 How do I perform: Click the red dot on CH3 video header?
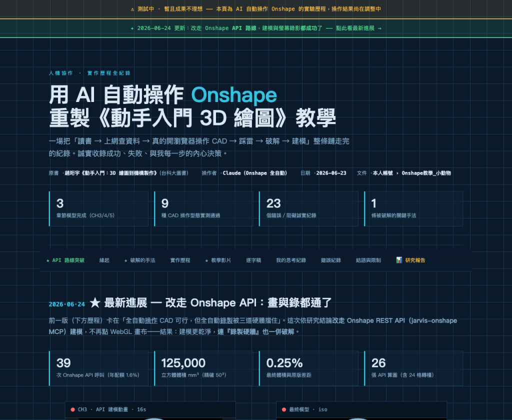(x=73, y=409)
